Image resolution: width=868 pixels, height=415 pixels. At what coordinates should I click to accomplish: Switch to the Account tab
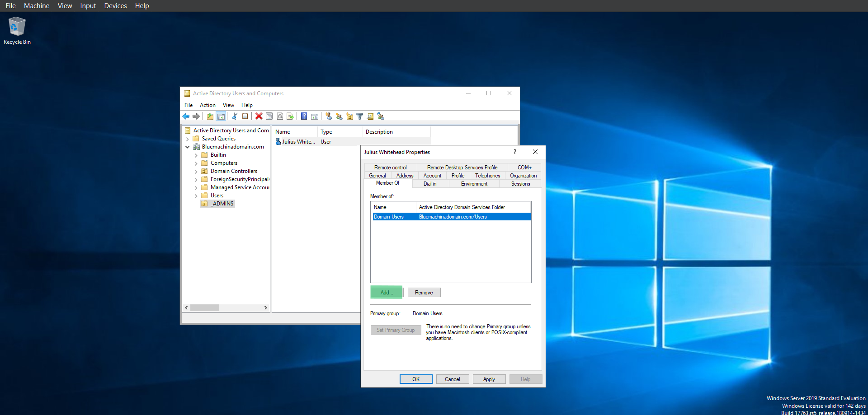coord(432,176)
